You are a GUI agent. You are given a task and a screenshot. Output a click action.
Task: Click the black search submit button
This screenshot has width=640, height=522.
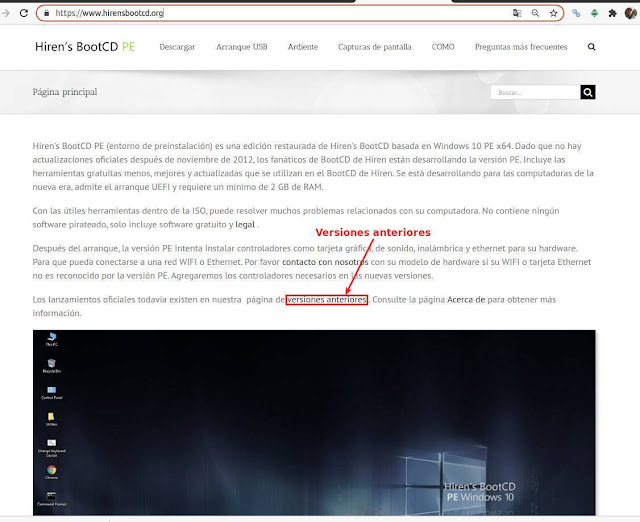[588, 92]
